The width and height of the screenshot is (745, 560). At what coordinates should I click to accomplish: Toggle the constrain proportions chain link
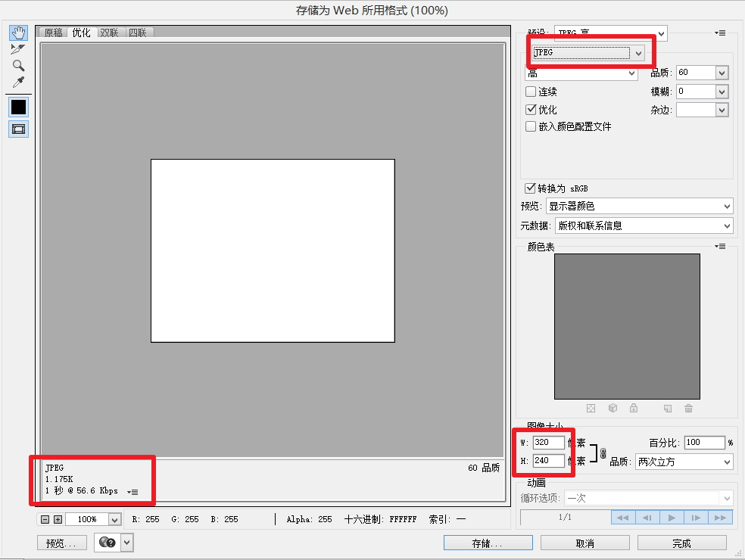tap(603, 453)
